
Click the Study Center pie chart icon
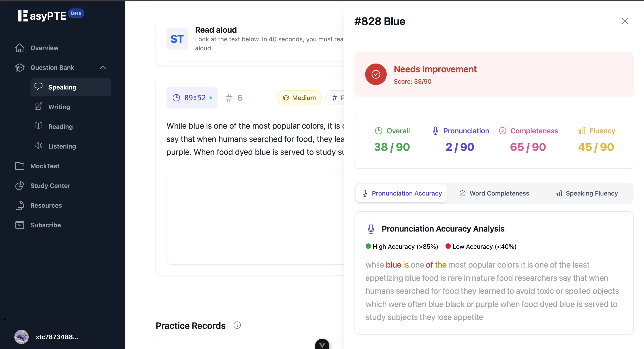19,185
